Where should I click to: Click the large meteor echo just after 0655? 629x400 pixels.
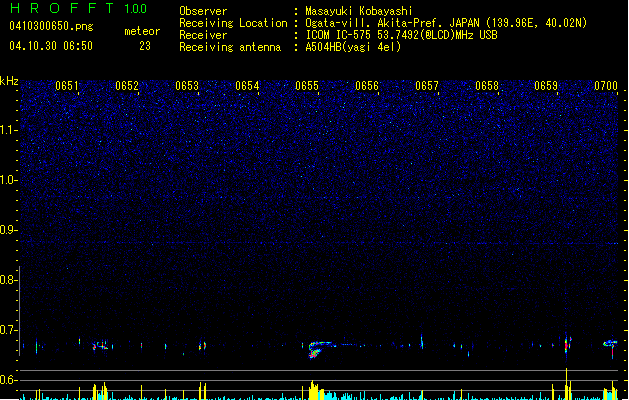pos(319,349)
